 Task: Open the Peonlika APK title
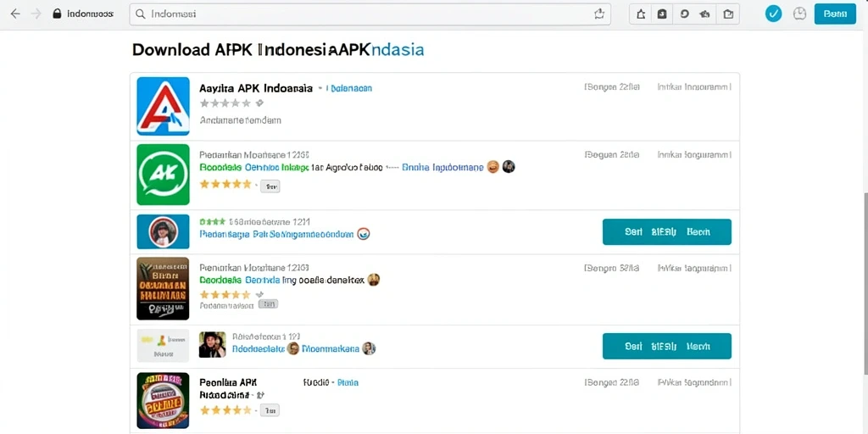(x=228, y=382)
